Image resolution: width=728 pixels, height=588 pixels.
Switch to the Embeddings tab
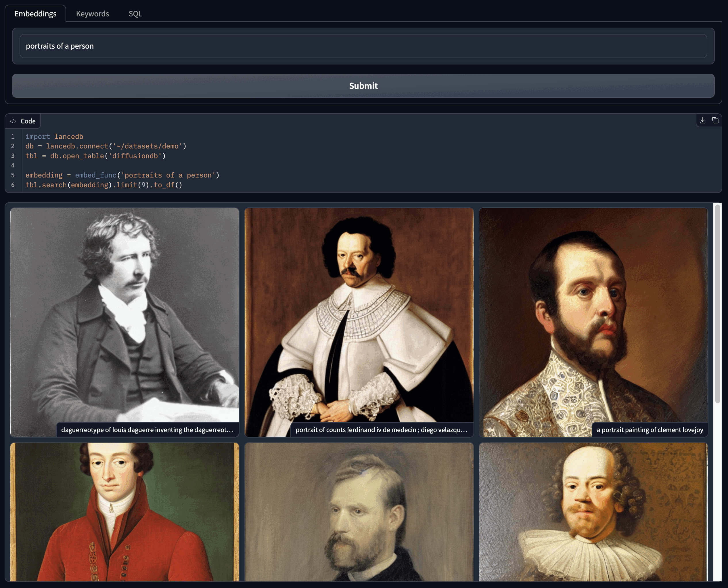point(35,14)
